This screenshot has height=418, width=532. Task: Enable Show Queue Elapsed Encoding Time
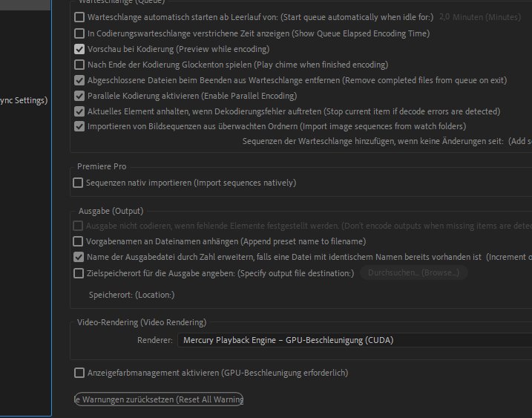coord(79,33)
